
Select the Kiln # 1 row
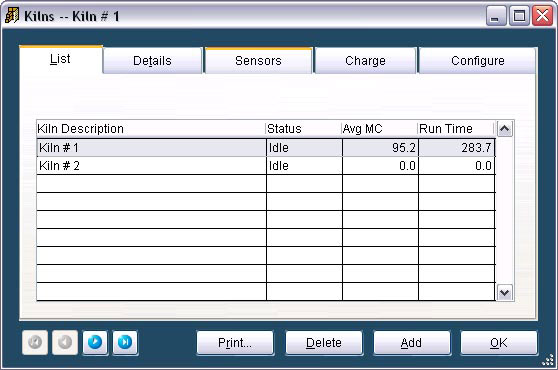point(265,148)
